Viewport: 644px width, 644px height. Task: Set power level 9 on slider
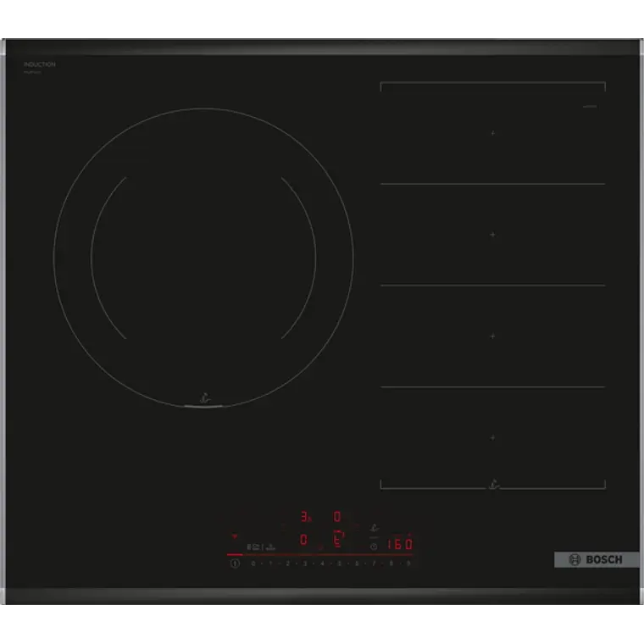[x=408, y=563]
